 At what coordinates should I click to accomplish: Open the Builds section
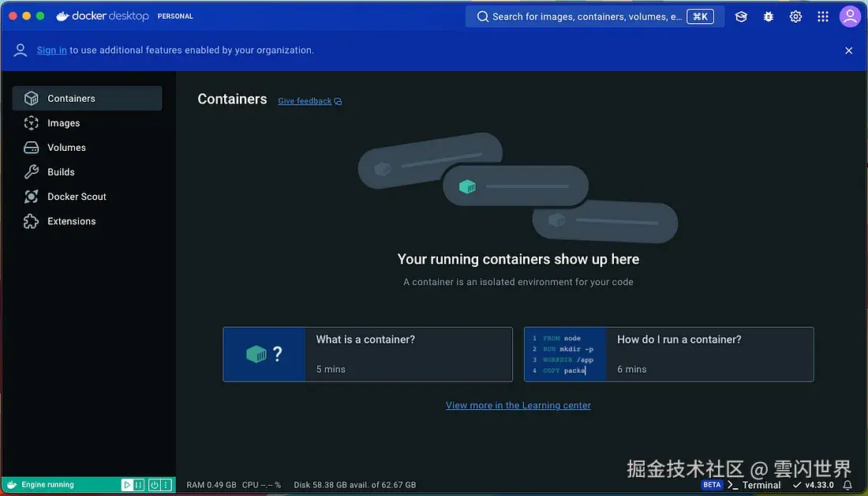point(87,172)
